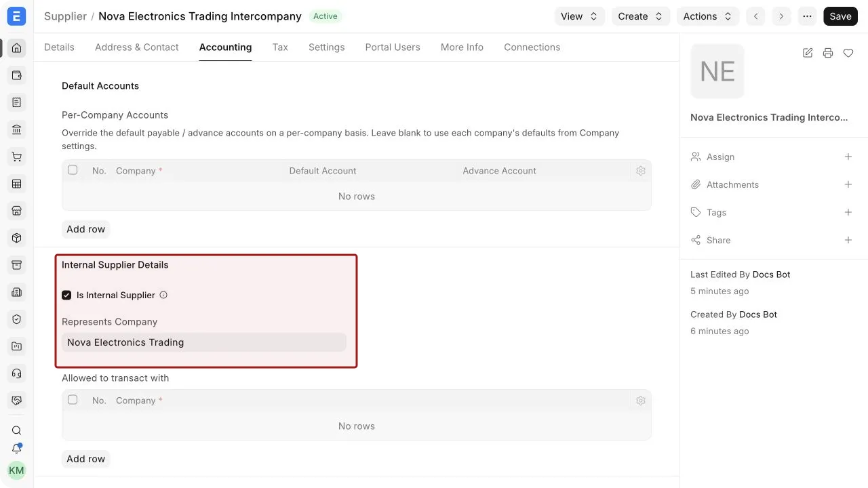868x488 pixels.
Task: Select all rows in Per-Company Accounts table
Action: coord(73,170)
